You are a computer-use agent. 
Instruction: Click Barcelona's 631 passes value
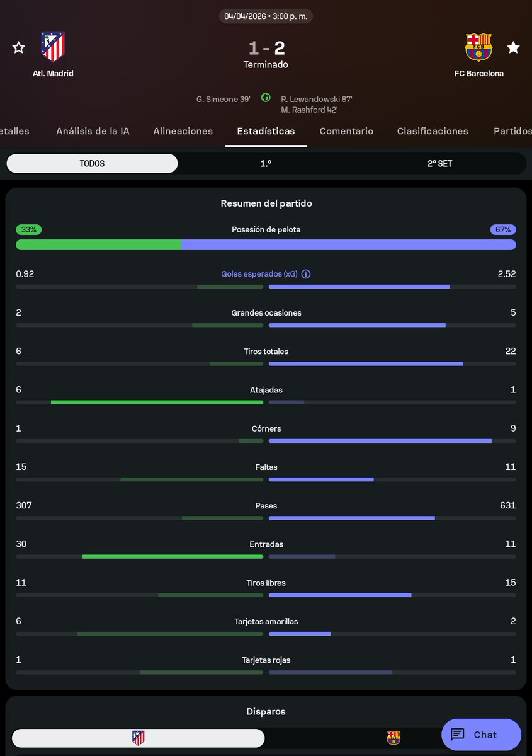pyautogui.click(x=507, y=505)
